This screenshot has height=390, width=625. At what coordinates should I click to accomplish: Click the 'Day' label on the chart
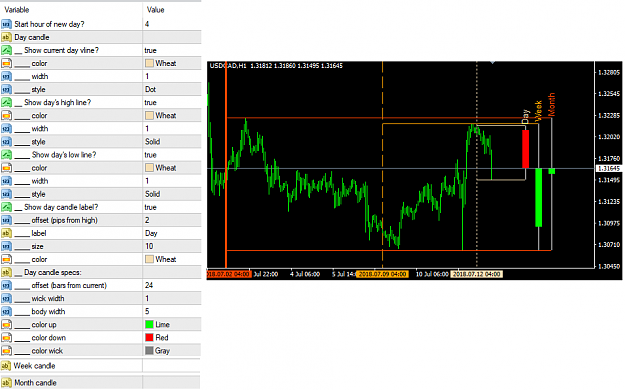click(525, 116)
